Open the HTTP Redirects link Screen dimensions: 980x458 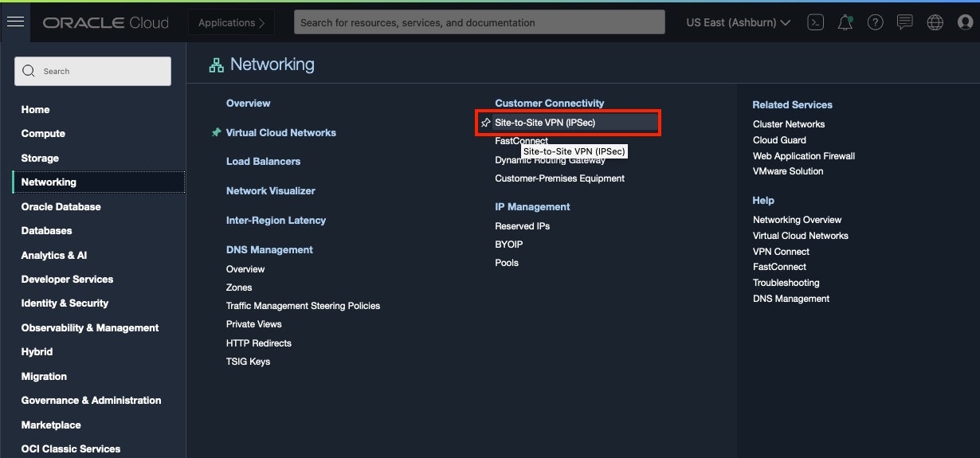259,343
